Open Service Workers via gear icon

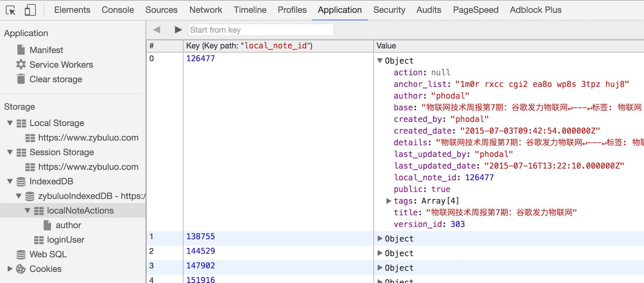pyautogui.click(x=21, y=64)
